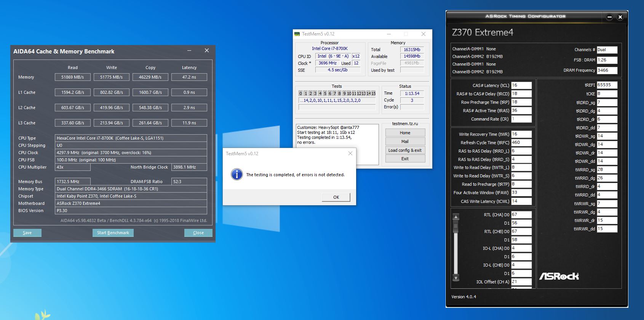Click test number 15 box in TestMem5
This screenshot has height=320, width=644.
click(374, 93)
